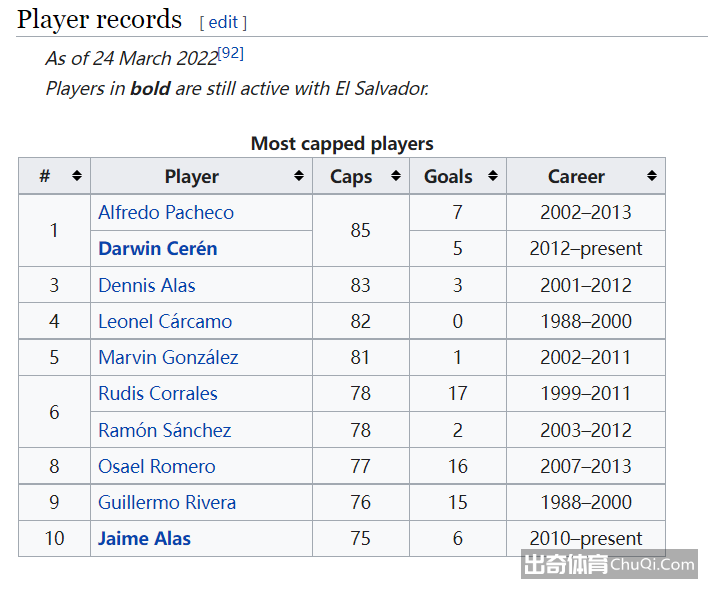708x589 pixels.
Task: Sort table by Caps column arrows
Action: (x=396, y=176)
